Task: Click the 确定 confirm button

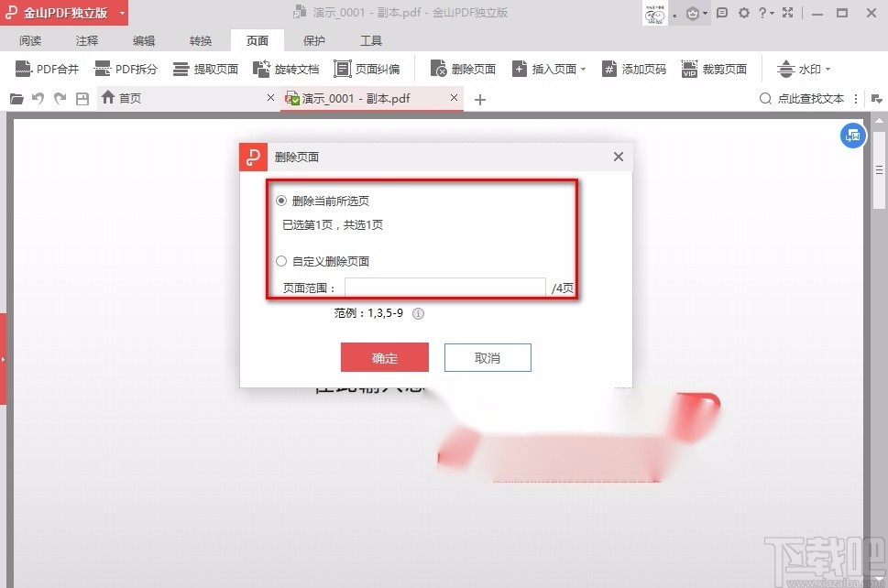Action: [x=384, y=357]
